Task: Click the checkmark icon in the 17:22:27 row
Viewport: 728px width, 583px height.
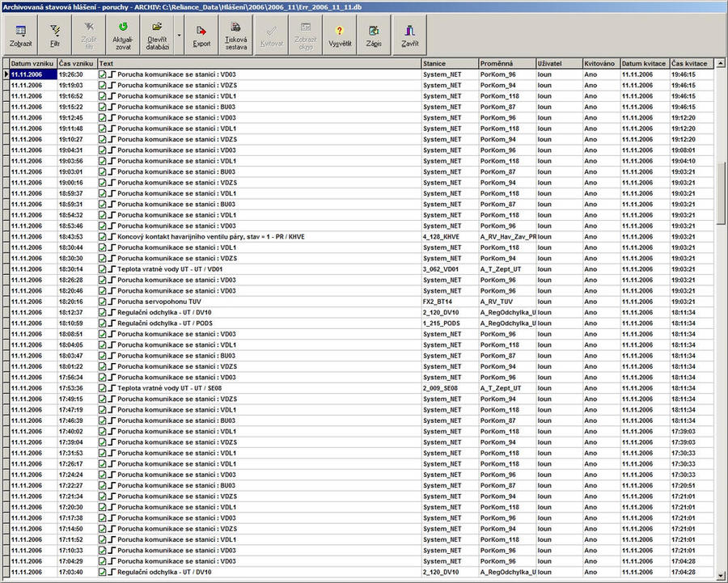Action: point(103,485)
